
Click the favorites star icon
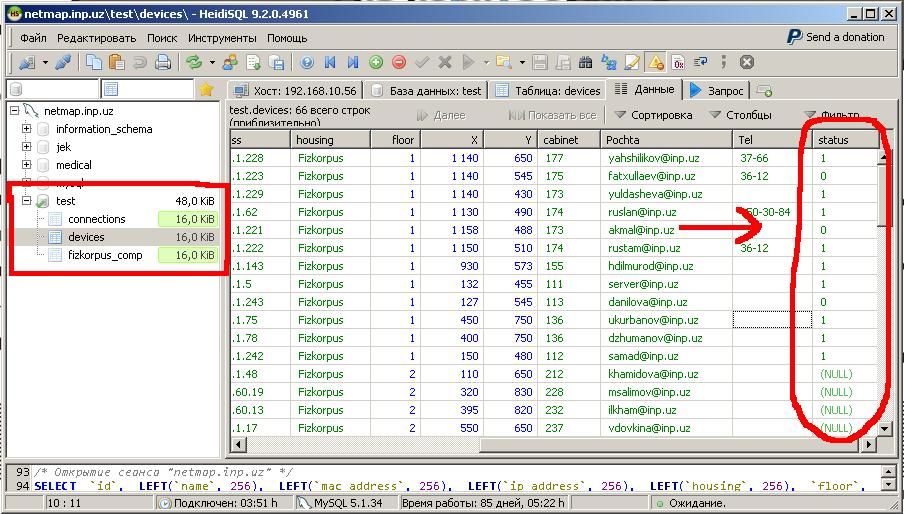(206, 90)
